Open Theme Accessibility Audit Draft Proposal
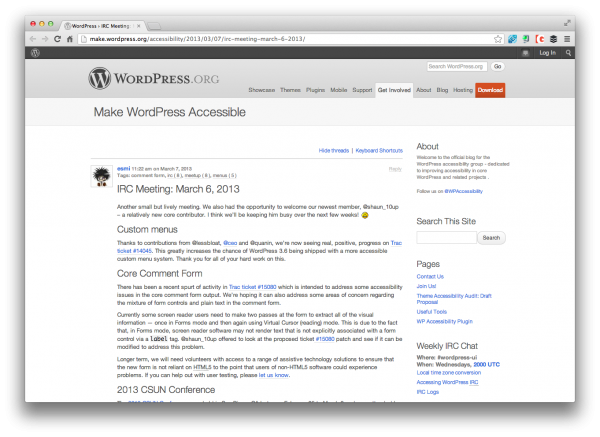 (x=454, y=299)
